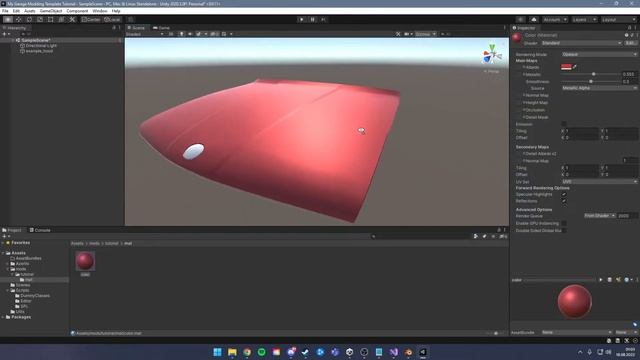Adjust the Metallic slider

[x=591, y=74]
